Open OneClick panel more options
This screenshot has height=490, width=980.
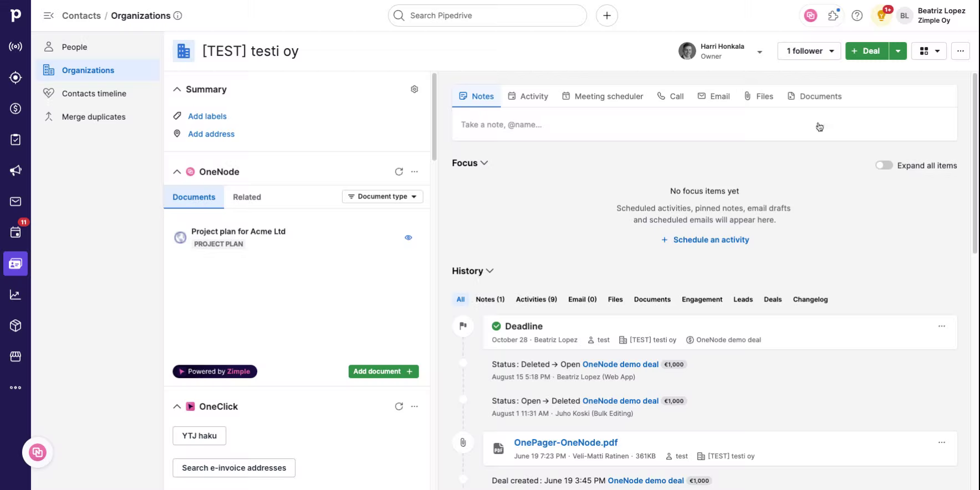[x=415, y=406]
